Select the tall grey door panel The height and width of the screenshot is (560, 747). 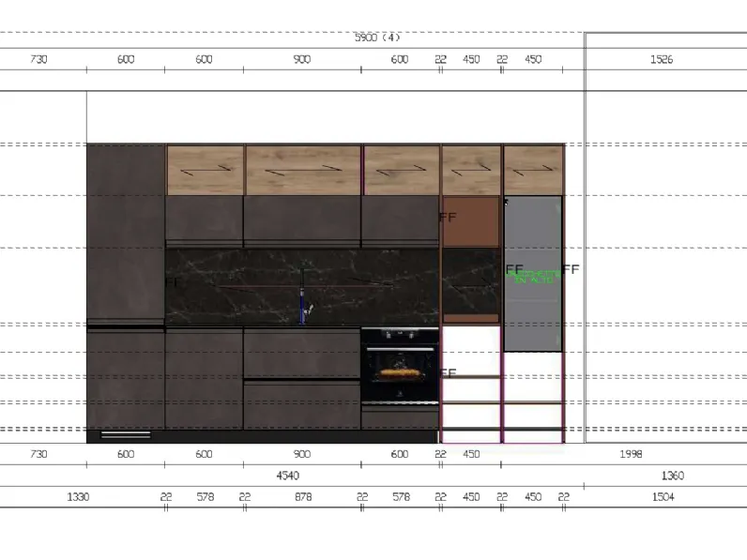[x=533, y=274]
